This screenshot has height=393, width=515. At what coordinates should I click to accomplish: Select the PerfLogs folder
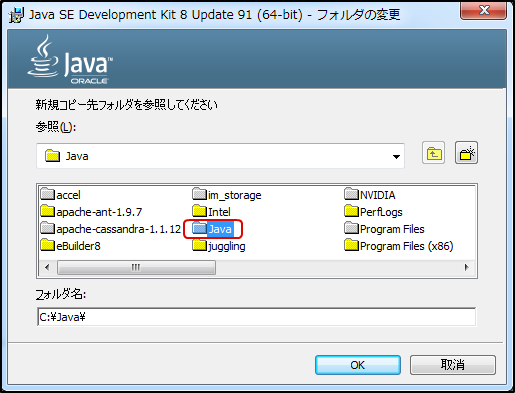[373, 212]
